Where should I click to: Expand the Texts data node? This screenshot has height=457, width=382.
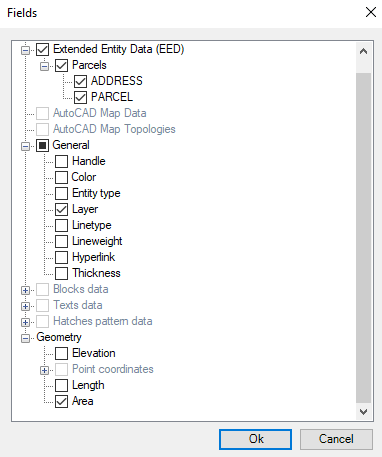(x=25, y=306)
